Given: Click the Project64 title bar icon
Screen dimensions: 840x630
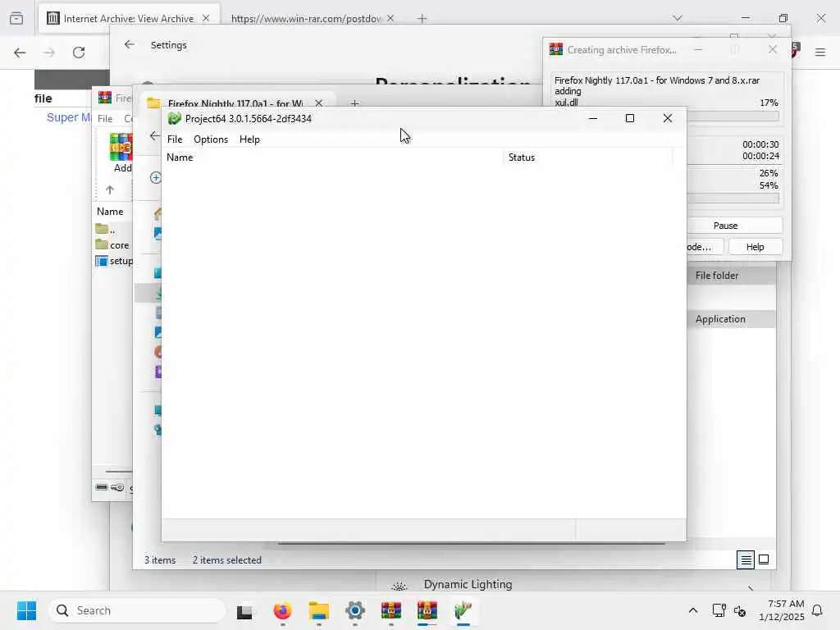Looking at the screenshot, I should (174, 118).
